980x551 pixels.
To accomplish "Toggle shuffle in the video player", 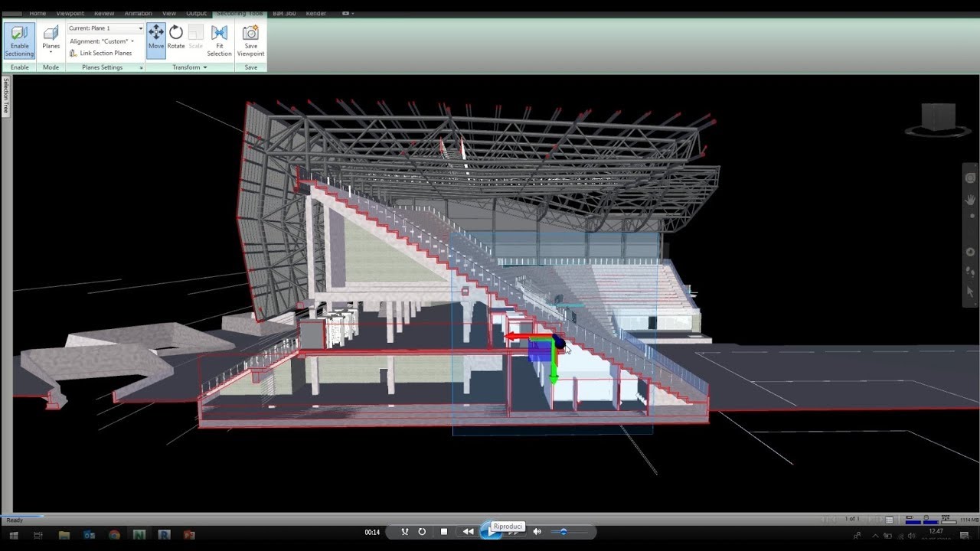I will (x=404, y=532).
